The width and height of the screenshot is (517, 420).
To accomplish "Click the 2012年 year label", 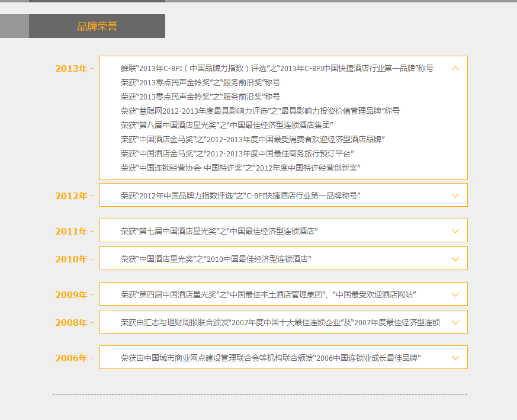I will [x=71, y=196].
